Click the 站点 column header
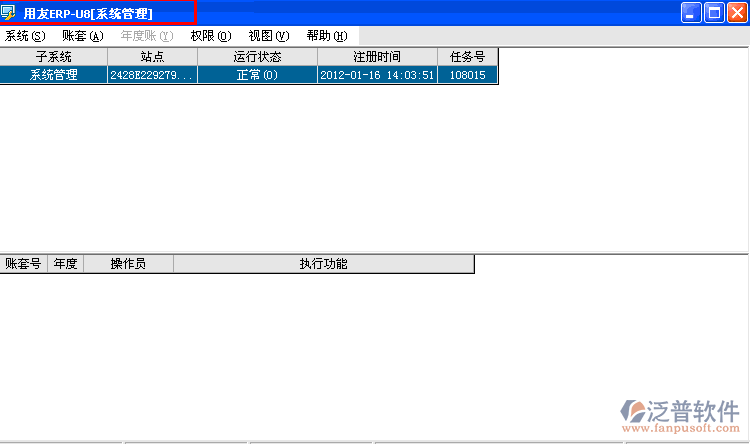750x444 pixels. click(153, 57)
